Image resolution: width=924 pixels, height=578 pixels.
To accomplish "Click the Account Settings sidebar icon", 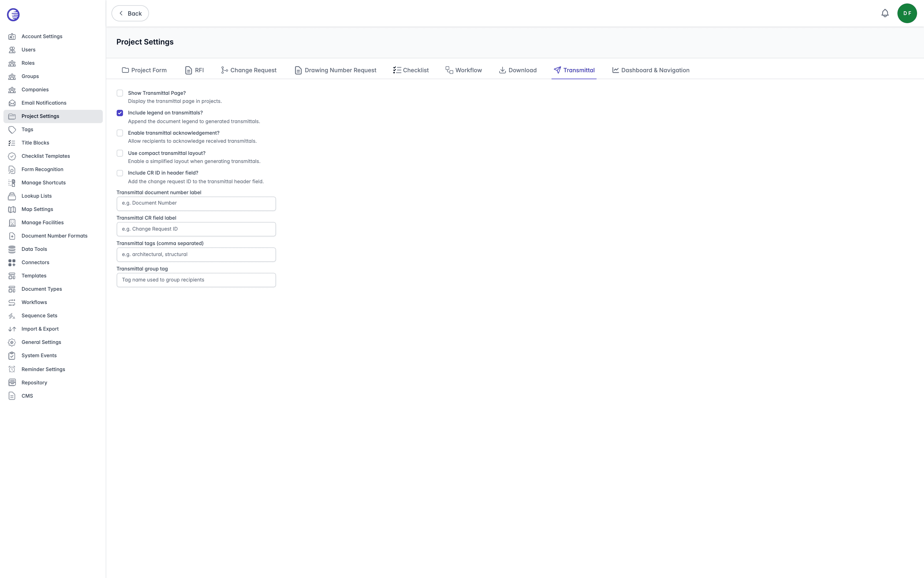I will 12,36.
